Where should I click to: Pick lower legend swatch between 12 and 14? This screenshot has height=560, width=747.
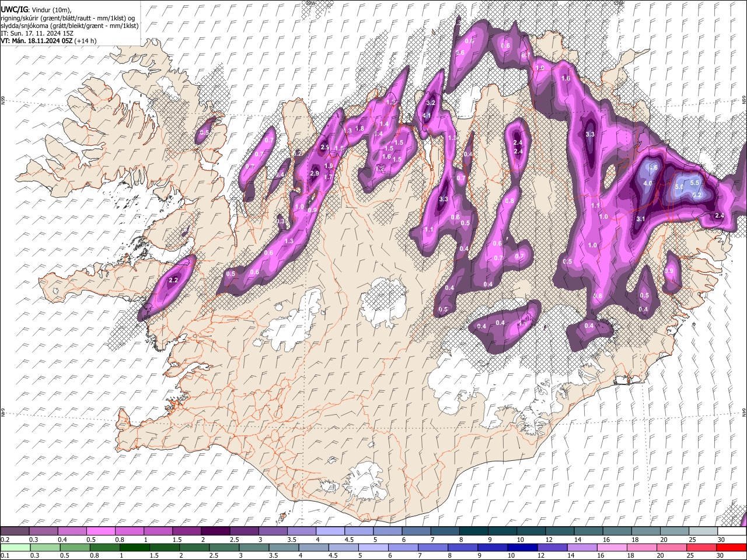tap(551, 547)
